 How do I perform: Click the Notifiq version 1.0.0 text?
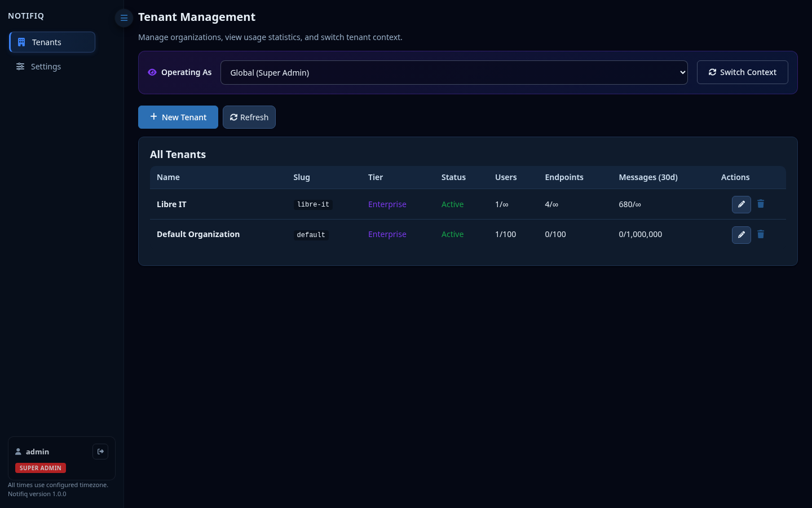tap(37, 494)
